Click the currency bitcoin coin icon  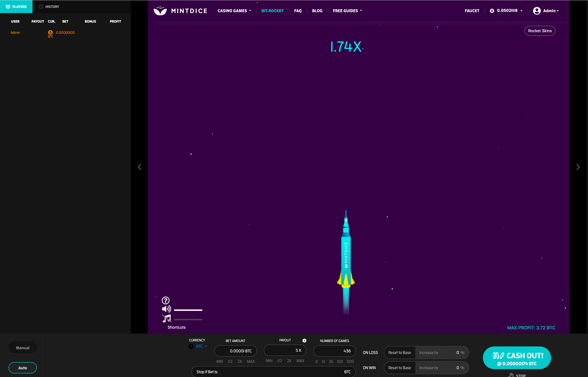coord(191,346)
